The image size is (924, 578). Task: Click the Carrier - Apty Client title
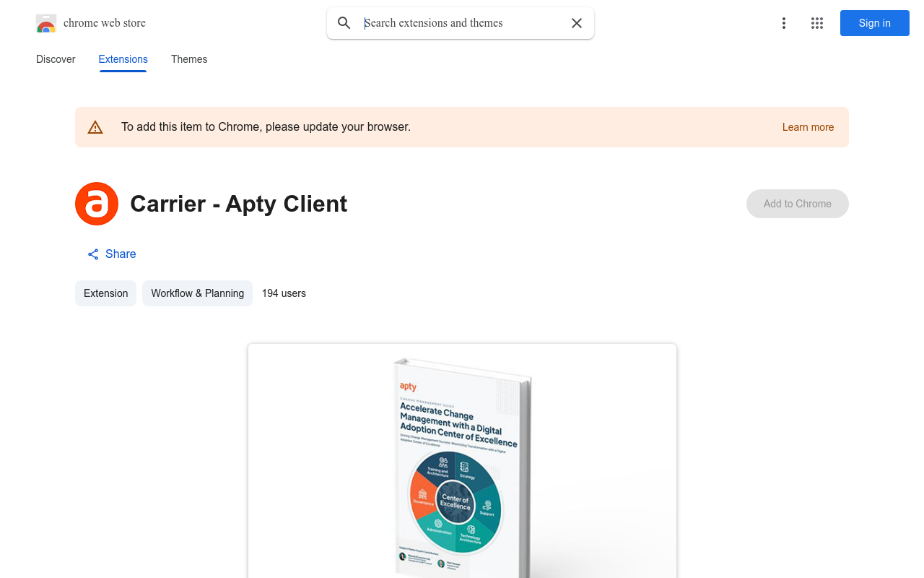(x=238, y=204)
